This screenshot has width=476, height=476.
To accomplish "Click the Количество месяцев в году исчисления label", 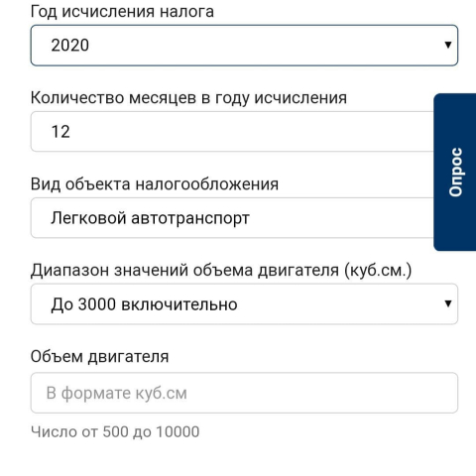I will (188, 98).
